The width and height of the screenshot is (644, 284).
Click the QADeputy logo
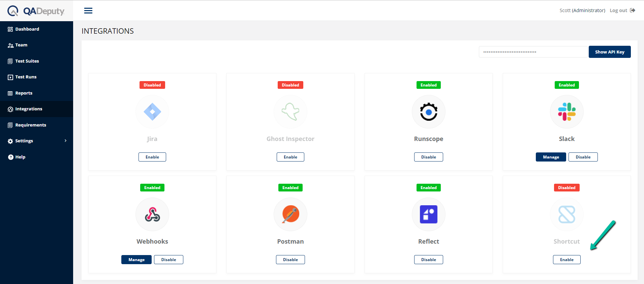[36, 11]
